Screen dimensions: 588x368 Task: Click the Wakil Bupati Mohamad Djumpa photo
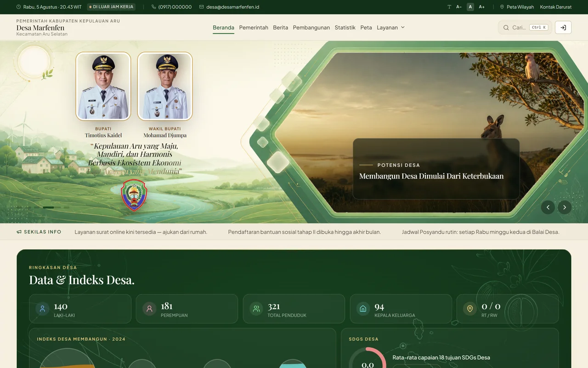pos(165,86)
